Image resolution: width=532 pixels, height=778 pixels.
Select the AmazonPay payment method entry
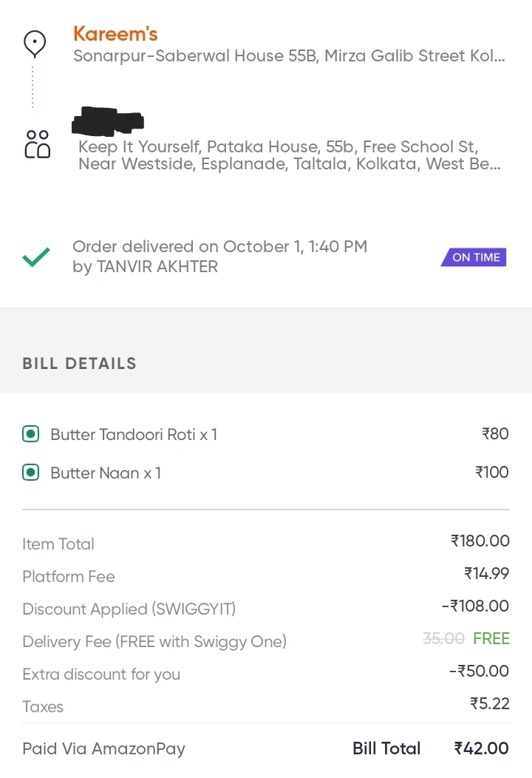click(103, 748)
